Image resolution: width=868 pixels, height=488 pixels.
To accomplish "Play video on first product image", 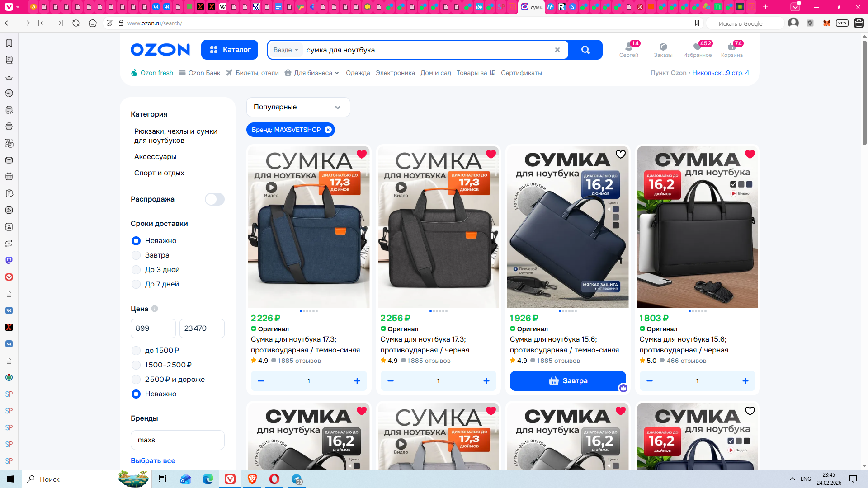I will coord(271,187).
